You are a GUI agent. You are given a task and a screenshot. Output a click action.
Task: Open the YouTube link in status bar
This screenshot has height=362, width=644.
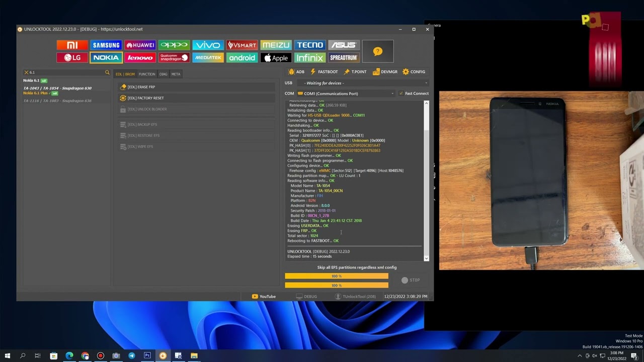[x=264, y=297]
